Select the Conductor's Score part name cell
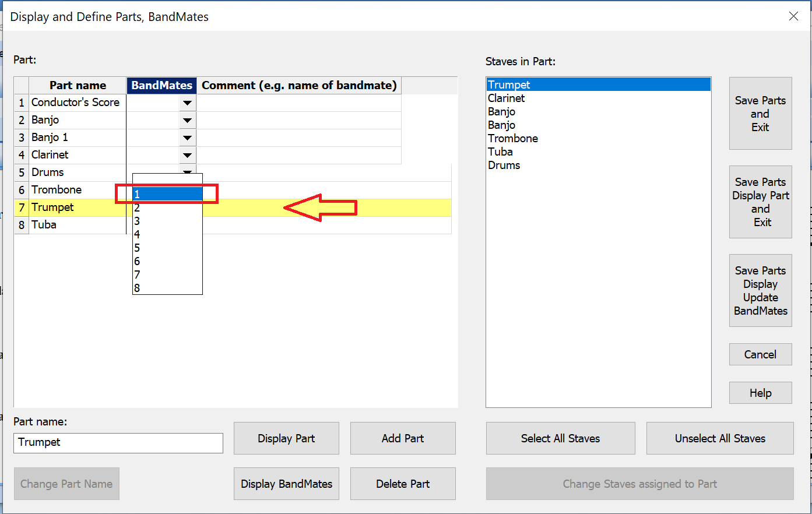Screen dimensions: 812x514 (76, 103)
